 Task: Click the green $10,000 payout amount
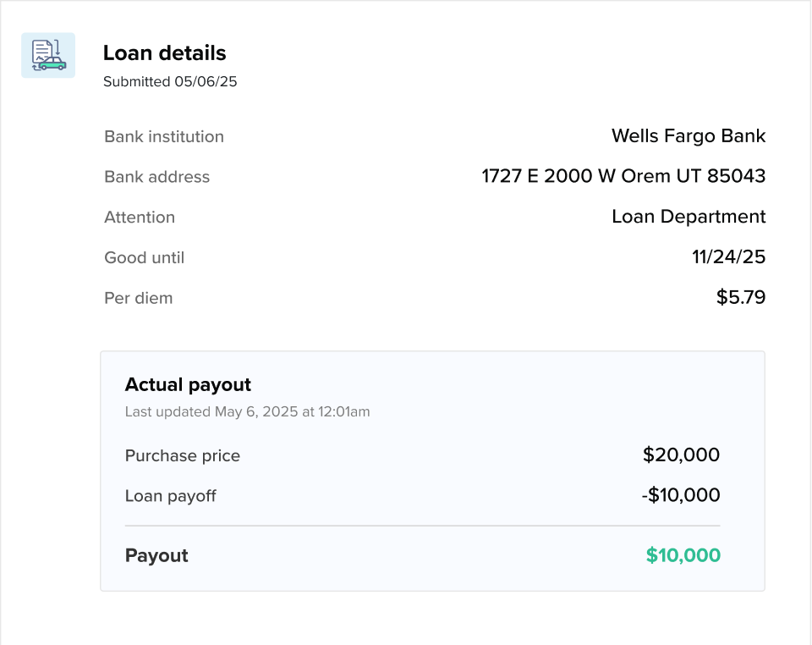pos(683,555)
